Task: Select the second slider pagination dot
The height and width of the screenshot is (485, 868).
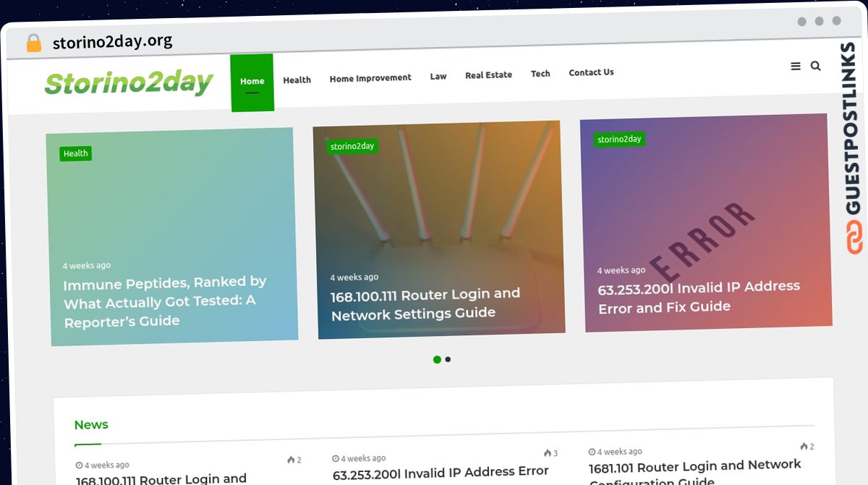Action: 448,359
